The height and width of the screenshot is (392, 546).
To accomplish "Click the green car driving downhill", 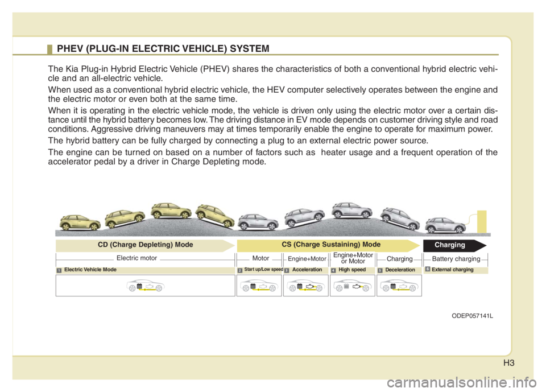I will click(x=215, y=215).
